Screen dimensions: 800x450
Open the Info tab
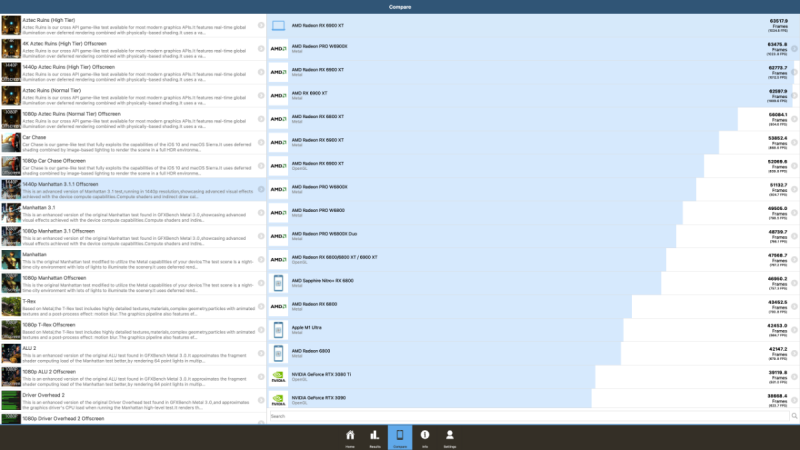[x=425, y=438]
